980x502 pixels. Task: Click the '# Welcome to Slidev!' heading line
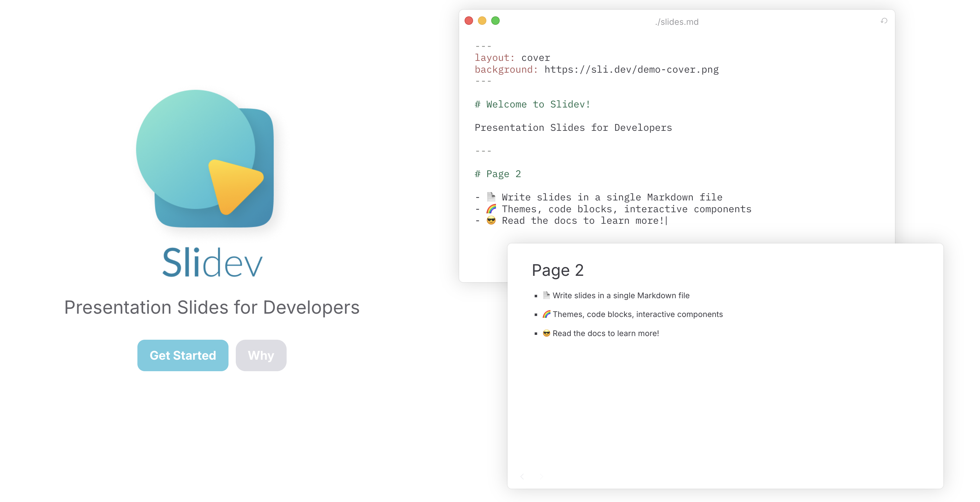(x=532, y=104)
